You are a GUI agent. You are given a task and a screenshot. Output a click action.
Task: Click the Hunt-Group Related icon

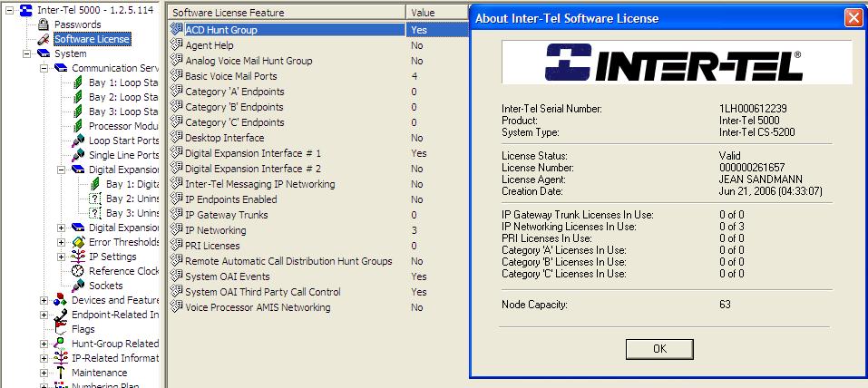point(61,344)
